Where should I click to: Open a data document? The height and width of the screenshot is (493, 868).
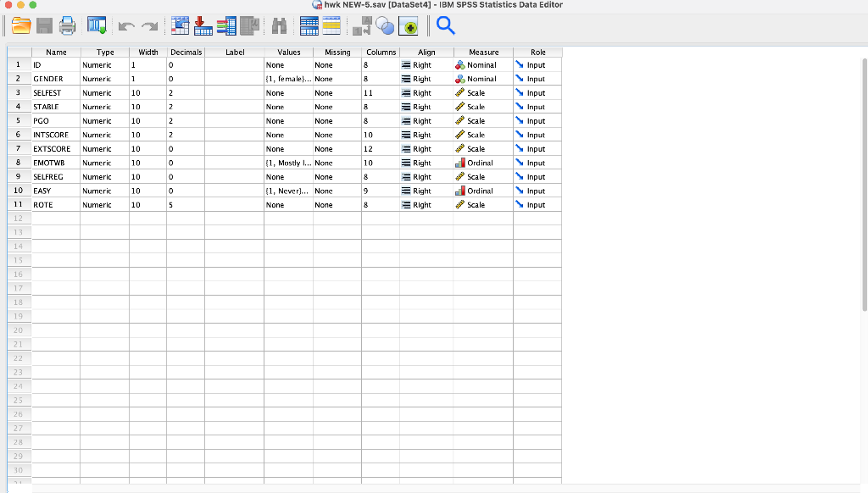click(x=21, y=26)
